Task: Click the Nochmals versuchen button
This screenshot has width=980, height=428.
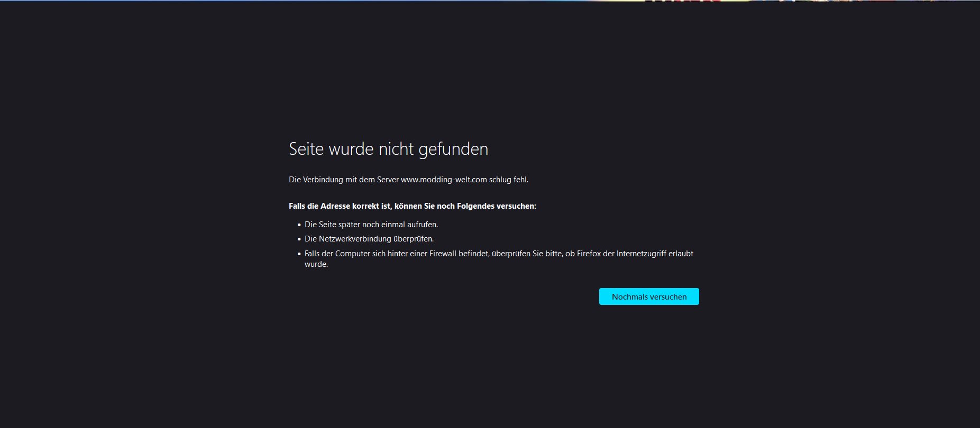Action: click(648, 296)
